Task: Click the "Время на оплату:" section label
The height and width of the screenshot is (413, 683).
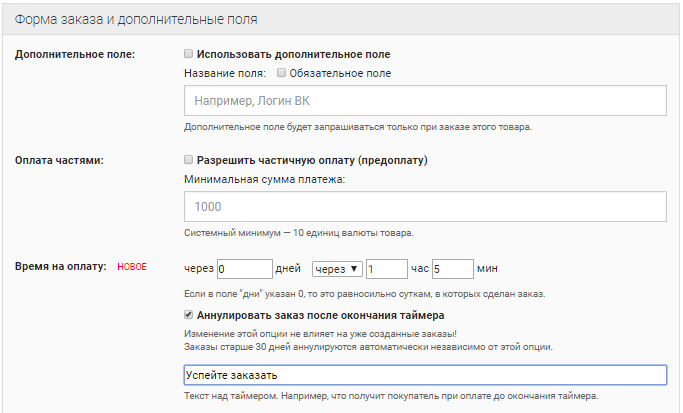Action: (x=62, y=268)
